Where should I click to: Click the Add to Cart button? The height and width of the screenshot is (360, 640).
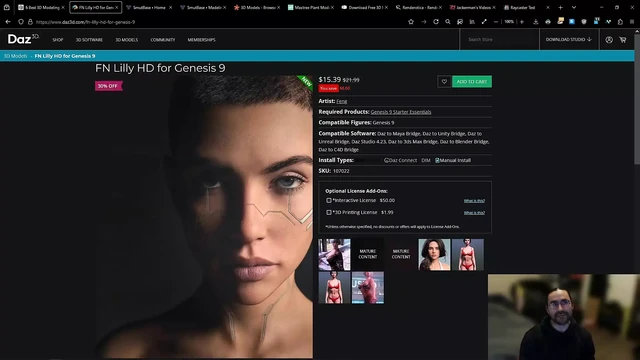472,82
